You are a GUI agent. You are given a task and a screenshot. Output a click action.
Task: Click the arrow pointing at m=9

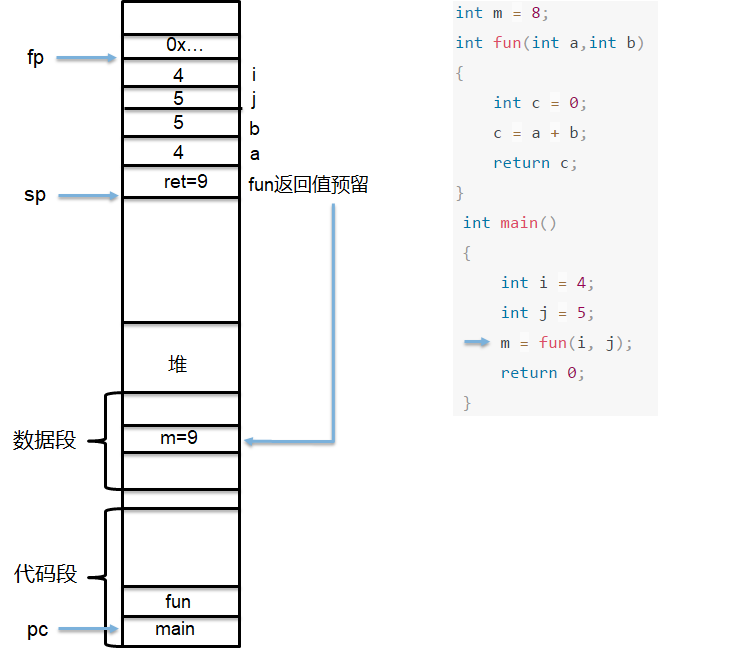[289, 323]
